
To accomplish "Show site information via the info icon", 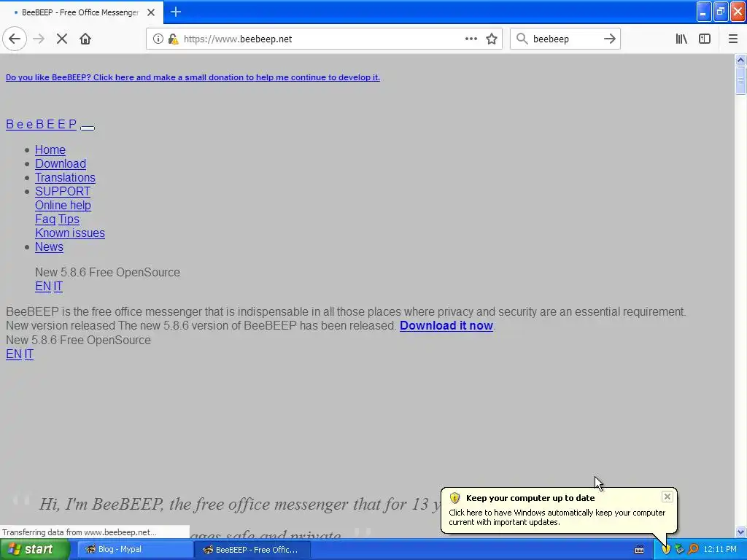I will coord(158,39).
